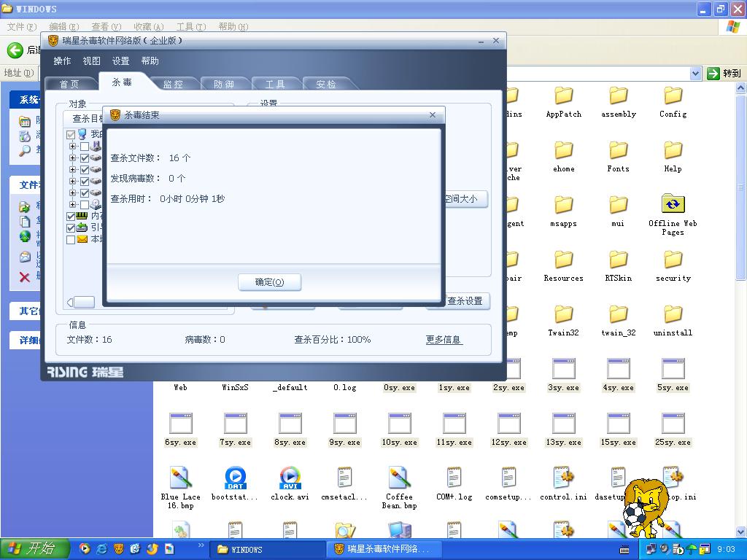Select the security folder icon
Viewport: 747px width, 560px height.
tap(673, 260)
